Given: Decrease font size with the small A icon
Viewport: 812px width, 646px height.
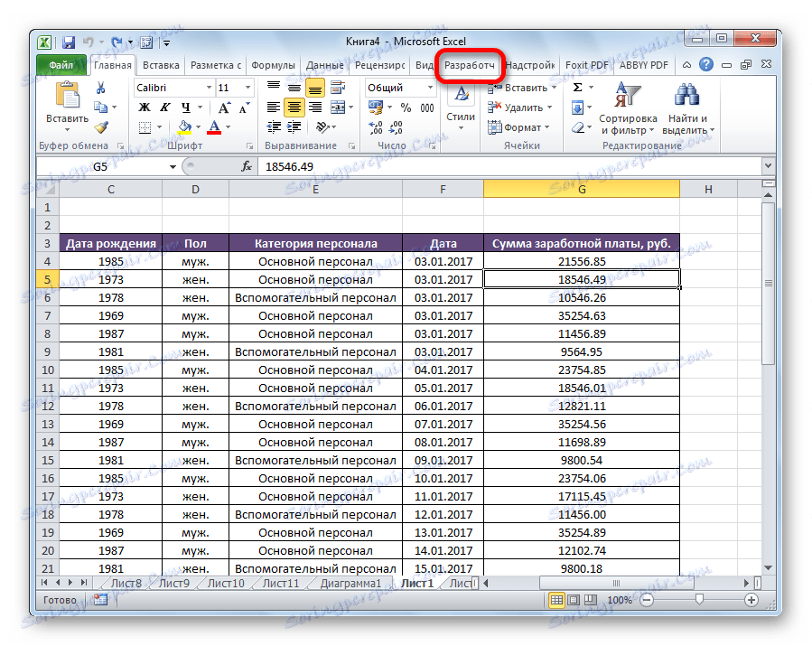Looking at the screenshot, I should tap(244, 108).
